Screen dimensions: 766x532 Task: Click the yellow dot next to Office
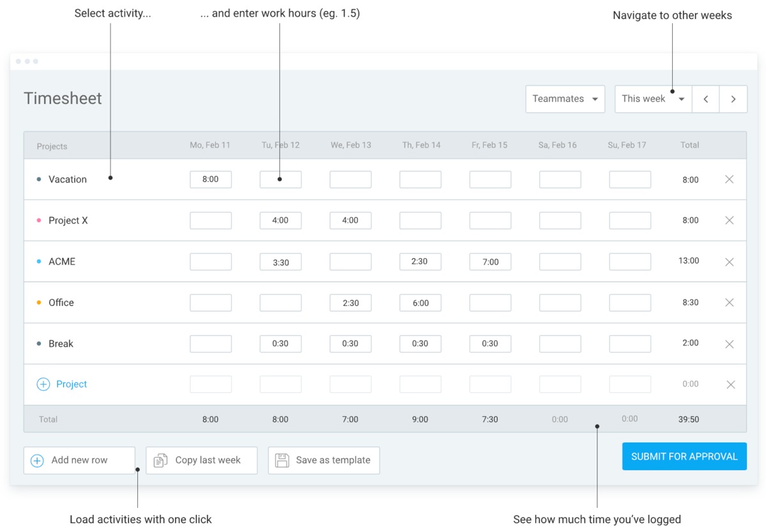(x=40, y=302)
